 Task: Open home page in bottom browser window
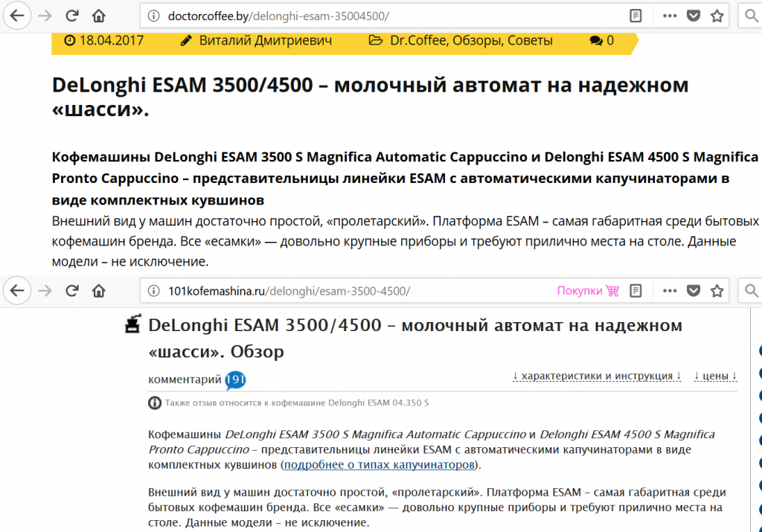coord(99,290)
